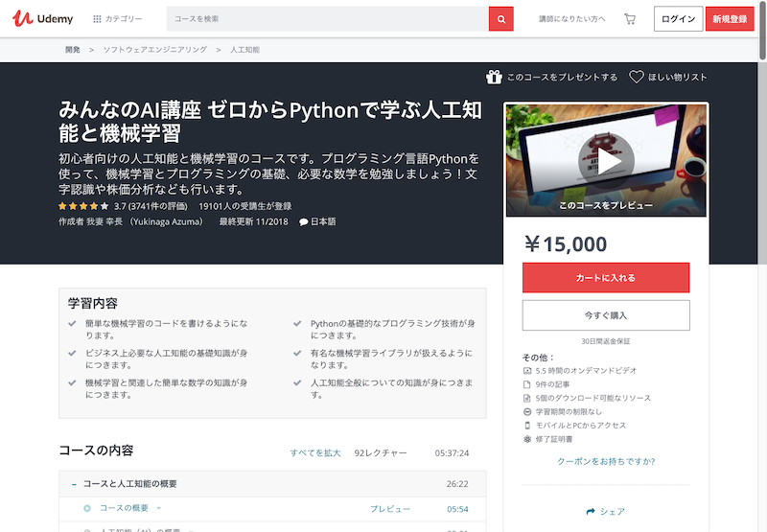
Task: Click the heart icon for ほしい物リスト
Action: point(636,77)
